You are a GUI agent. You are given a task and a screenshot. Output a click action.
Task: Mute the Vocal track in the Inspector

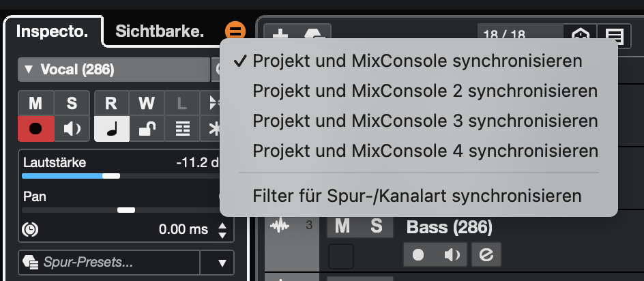tap(35, 104)
